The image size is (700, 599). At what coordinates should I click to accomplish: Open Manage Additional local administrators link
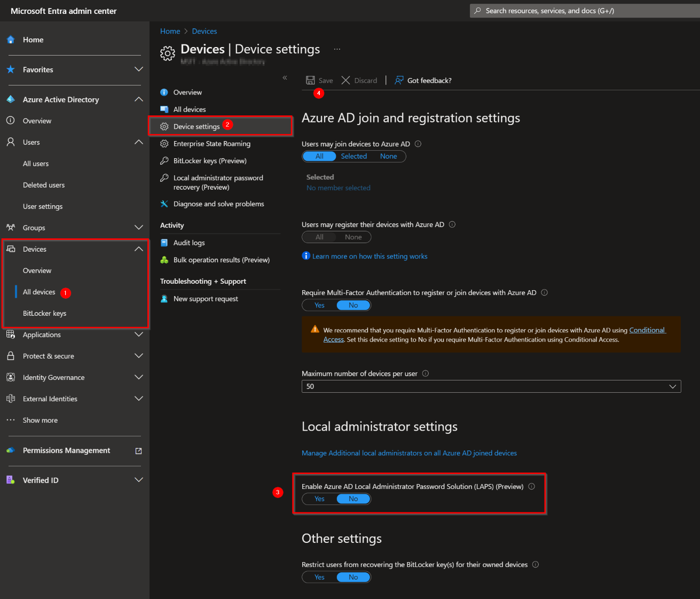coord(409,453)
